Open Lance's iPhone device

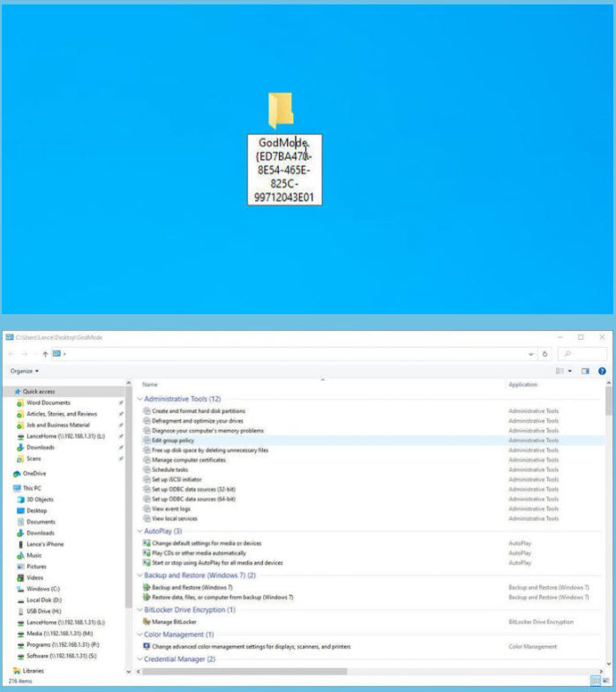click(x=45, y=544)
